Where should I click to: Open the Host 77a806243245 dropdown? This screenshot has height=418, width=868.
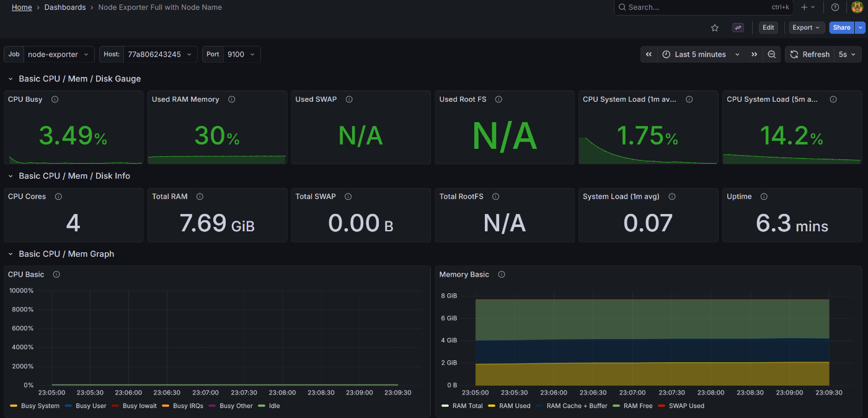[x=160, y=55]
